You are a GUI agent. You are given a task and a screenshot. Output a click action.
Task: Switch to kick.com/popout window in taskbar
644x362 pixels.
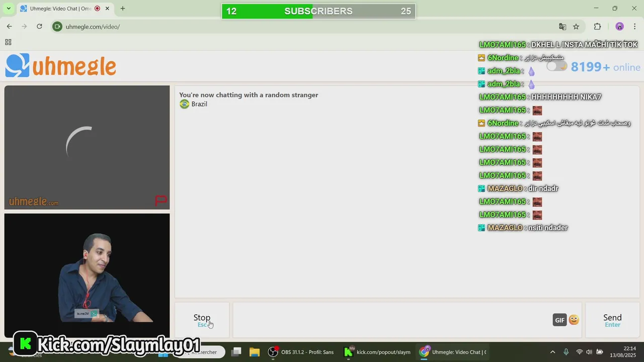377,352
